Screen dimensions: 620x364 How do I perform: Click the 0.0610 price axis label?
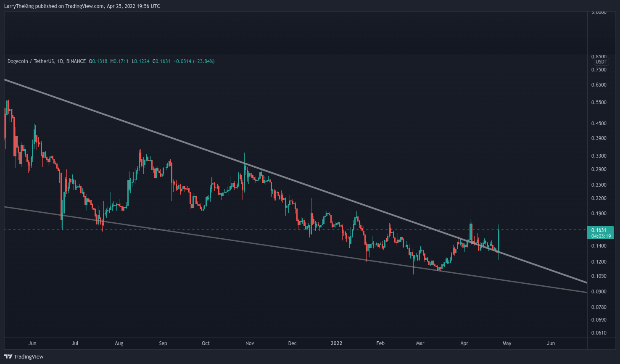pos(599,333)
